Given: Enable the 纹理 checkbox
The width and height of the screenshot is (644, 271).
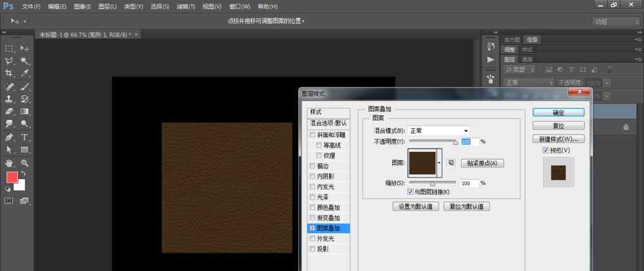Looking at the screenshot, I should point(319,156).
